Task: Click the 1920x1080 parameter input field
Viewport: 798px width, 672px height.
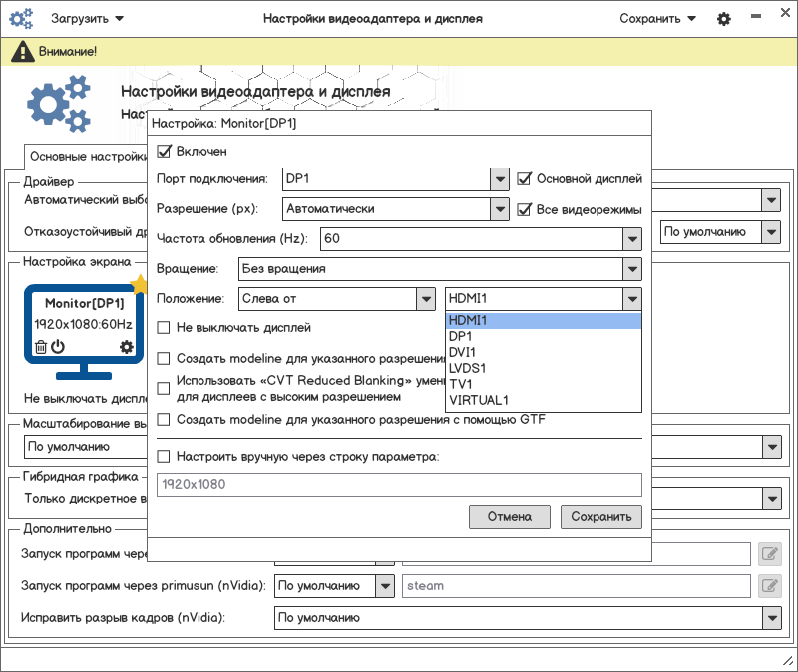Action: tap(399, 485)
